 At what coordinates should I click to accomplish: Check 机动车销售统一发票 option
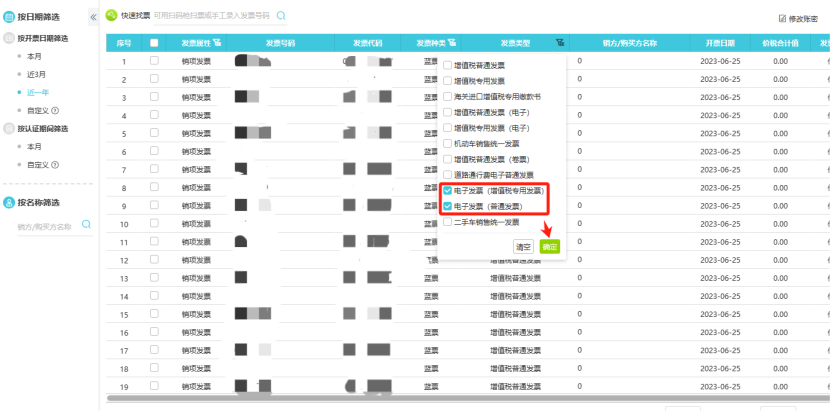tap(448, 144)
